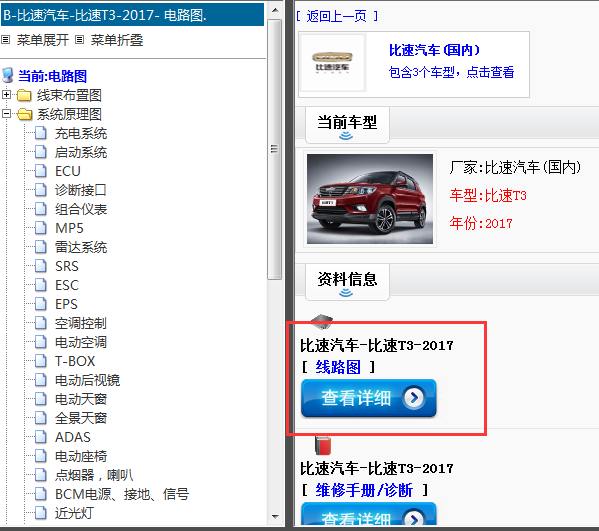Expand the 线束布置图 folder node
599x531 pixels.
pyautogui.click(x=6, y=94)
